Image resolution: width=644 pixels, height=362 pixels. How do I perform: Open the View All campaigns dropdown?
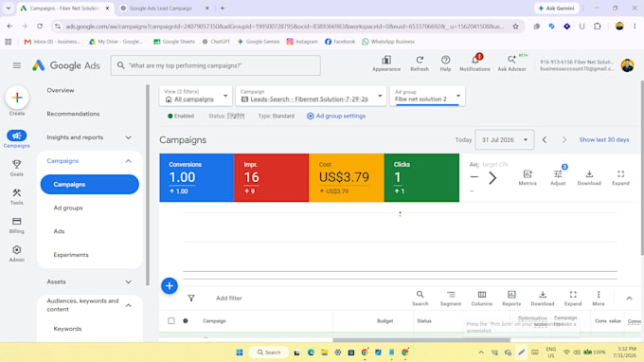pos(196,96)
